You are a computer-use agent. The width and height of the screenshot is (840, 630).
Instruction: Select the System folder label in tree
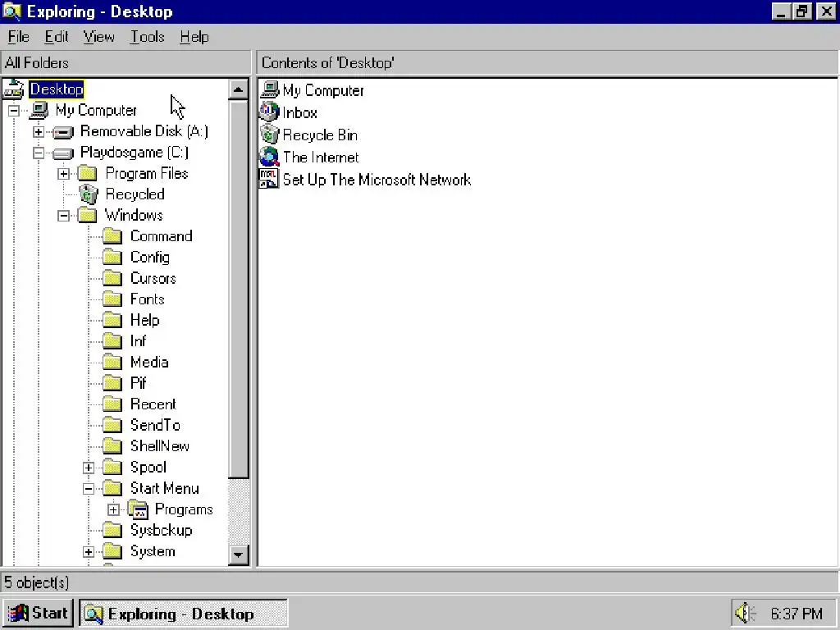[152, 551]
